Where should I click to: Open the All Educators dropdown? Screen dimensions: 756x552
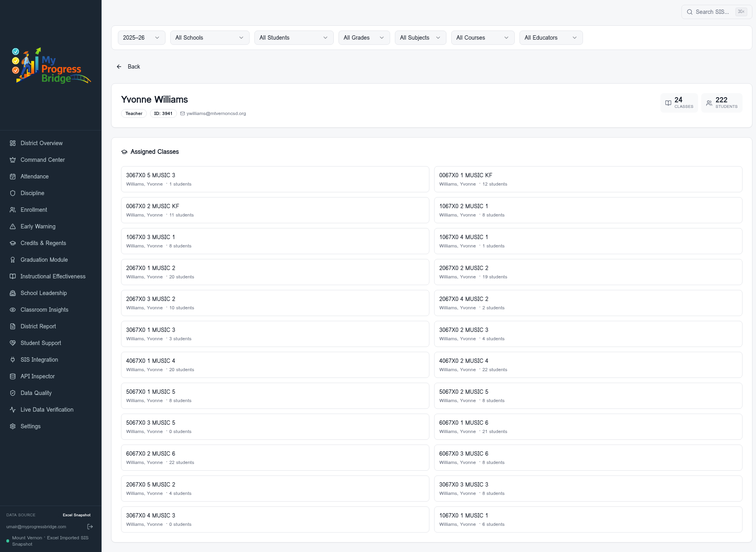pos(551,38)
